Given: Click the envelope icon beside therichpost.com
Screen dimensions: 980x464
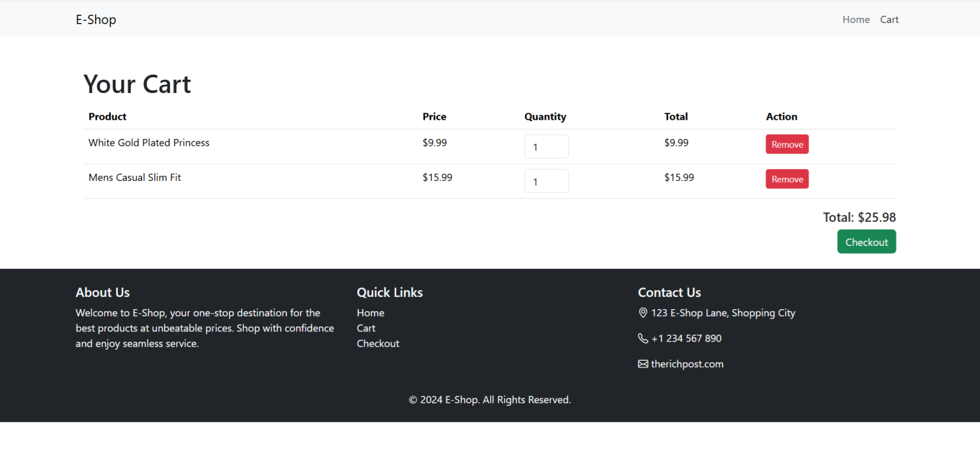Looking at the screenshot, I should (x=643, y=363).
